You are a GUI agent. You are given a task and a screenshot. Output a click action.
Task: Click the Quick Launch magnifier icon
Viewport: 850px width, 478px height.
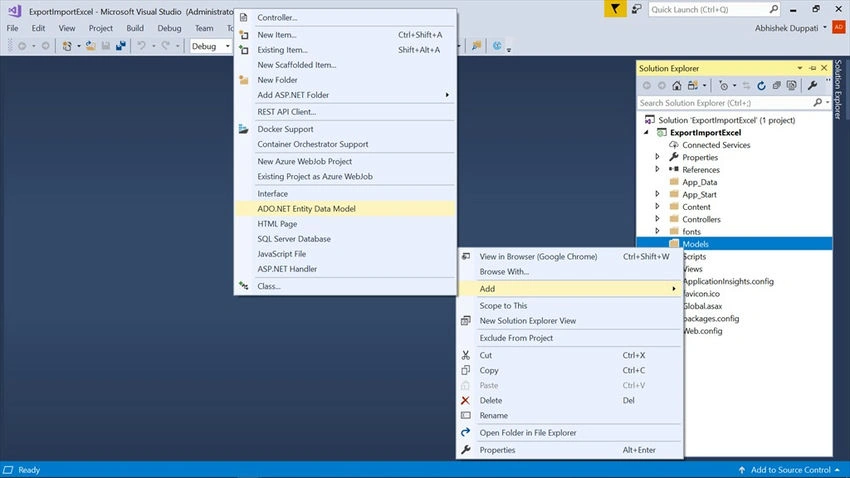tap(774, 9)
